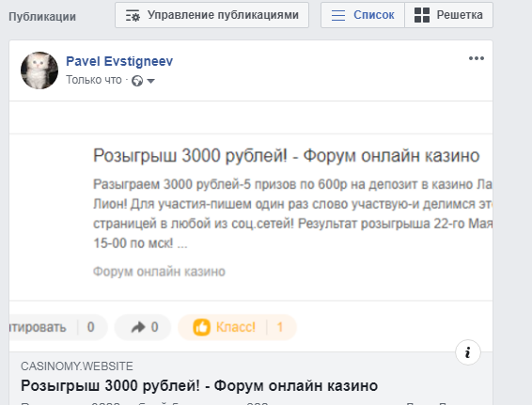Switch to Список view

tap(363, 15)
